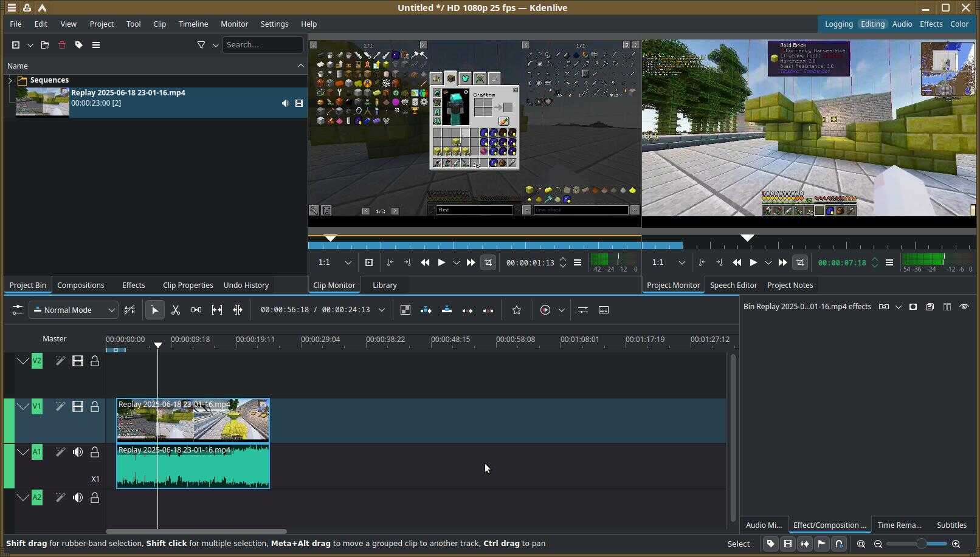Screen dimensions: 980x557
Task: Adjust the timeline zoom slider
Action: pos(920,544)
